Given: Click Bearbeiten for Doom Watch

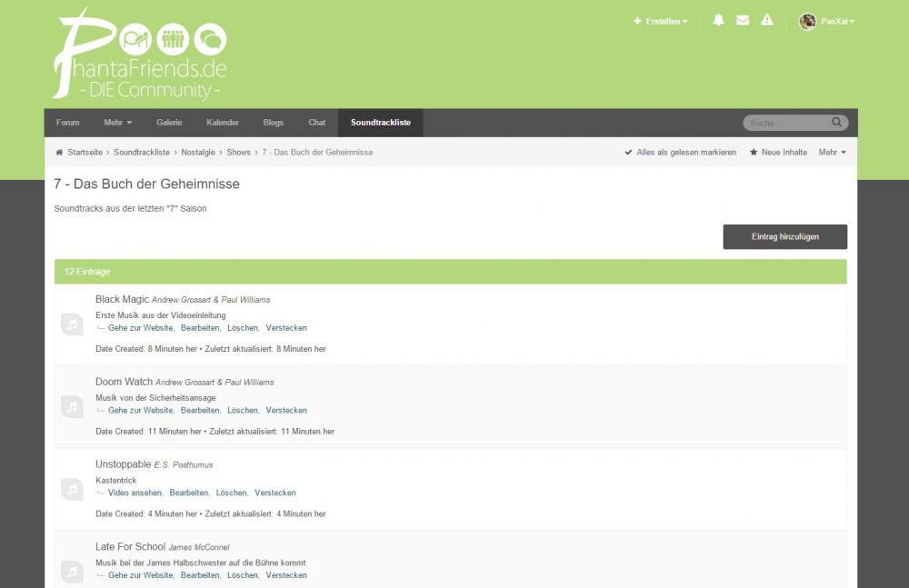Looking at the screenshot, I should point(200,411).
